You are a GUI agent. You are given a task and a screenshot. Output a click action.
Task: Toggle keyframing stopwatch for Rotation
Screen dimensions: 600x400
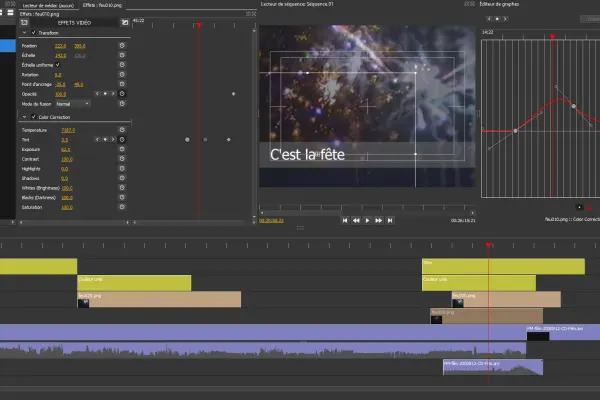122,75
